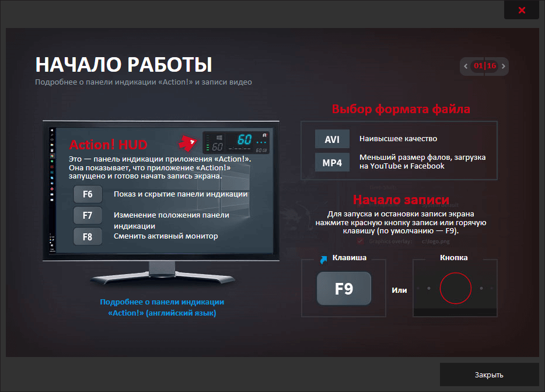Click the red circle record button
Viewport: 545px width, 392px height.
click(x=455, y=288)
